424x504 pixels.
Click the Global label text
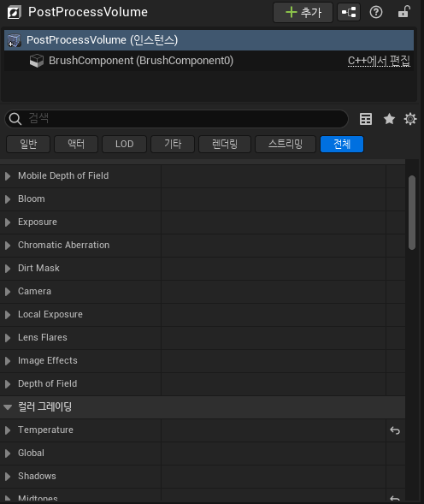(x=31, y=454)
